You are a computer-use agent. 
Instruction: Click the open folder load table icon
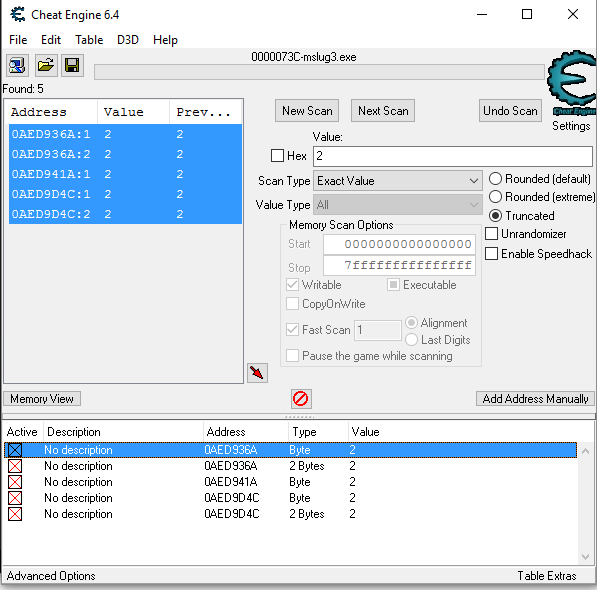click(x=46, y=65)
